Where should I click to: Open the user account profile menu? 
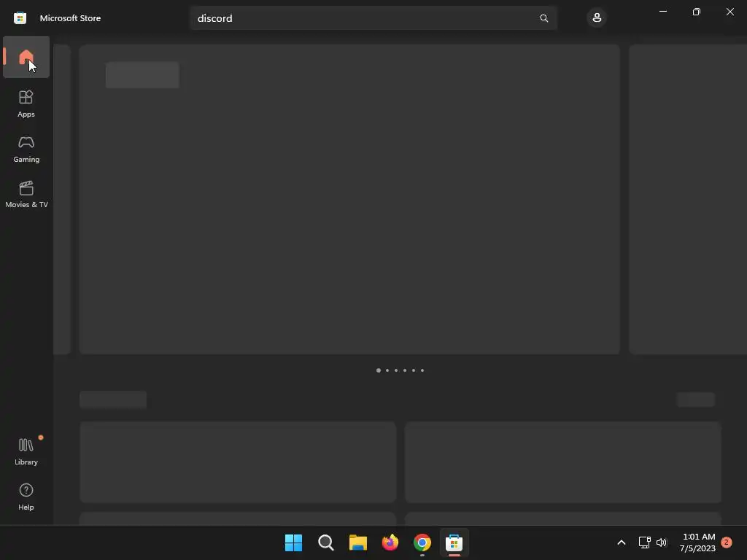[597, 18]
